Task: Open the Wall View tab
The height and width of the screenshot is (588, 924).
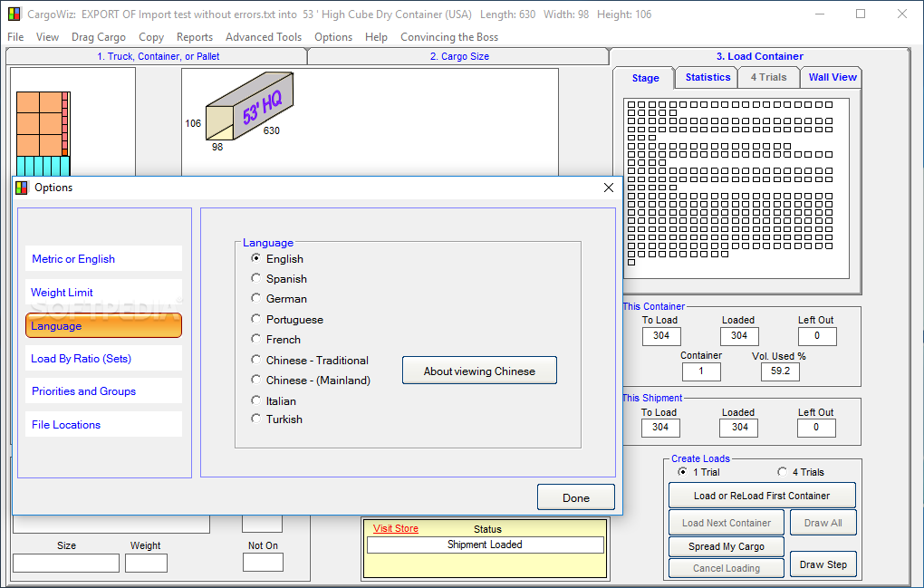Action: (832, 77)
